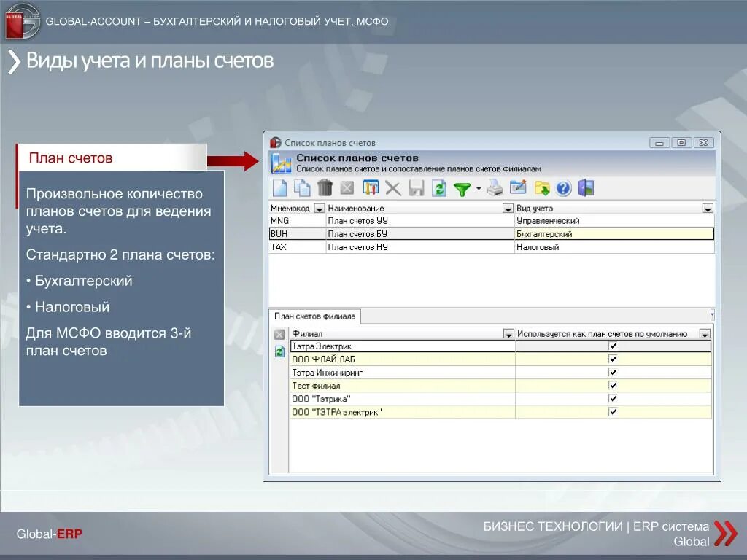Minimize the Список планов счетов window
This screenshot has height=560, width=747.
point(659,143)
